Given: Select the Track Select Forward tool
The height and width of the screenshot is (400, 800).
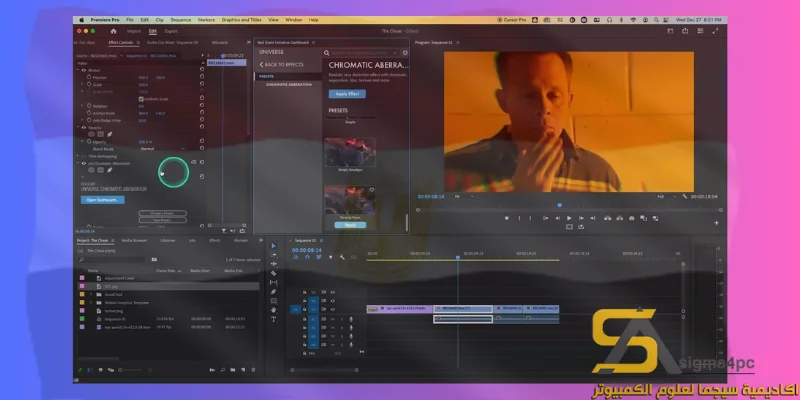Looking at the screenshot, I should (x=273, y=255).
